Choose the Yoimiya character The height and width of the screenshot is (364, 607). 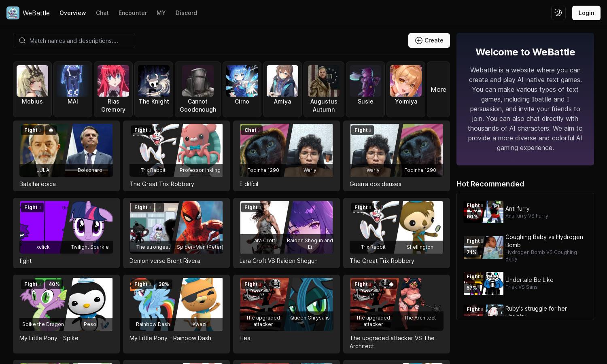click(406, 89)
